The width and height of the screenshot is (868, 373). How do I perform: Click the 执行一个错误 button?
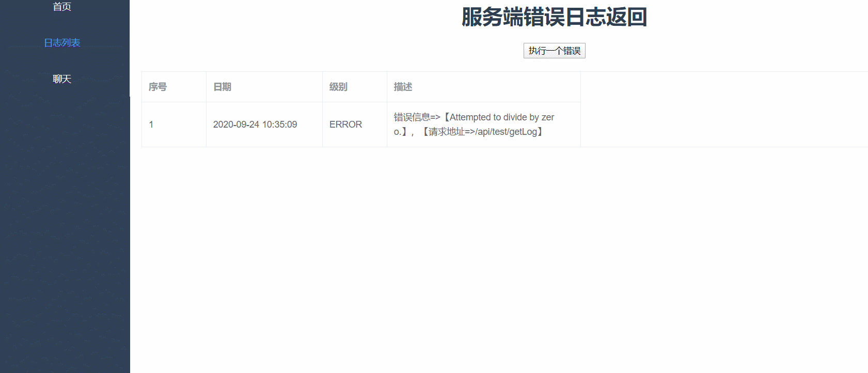coord(554,51)
